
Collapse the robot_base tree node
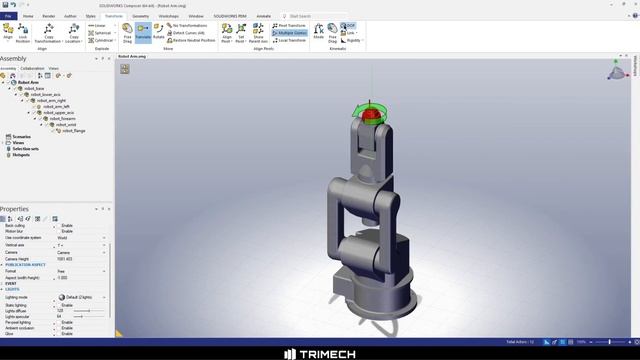pyautogui.click(x=10, y=89)
